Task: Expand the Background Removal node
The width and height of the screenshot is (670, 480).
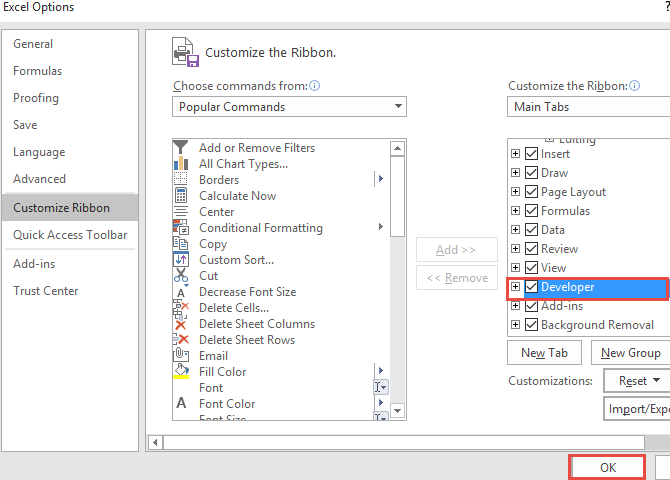Action: (515, 324)
